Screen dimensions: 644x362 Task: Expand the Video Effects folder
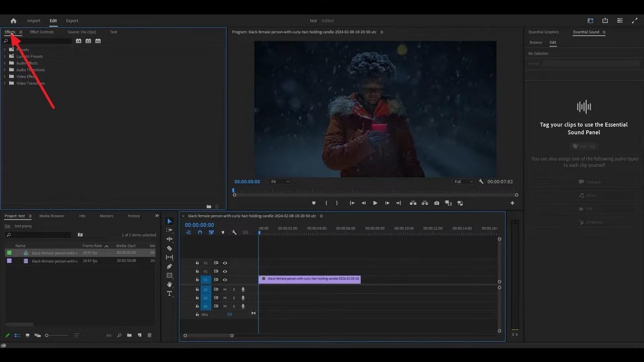tap(4, 76)
